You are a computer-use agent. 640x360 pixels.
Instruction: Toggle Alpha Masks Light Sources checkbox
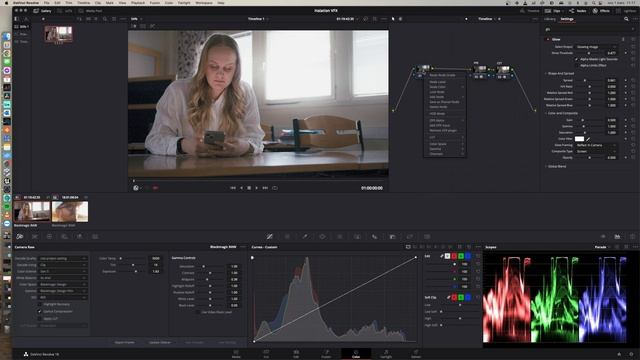point(577,59)
